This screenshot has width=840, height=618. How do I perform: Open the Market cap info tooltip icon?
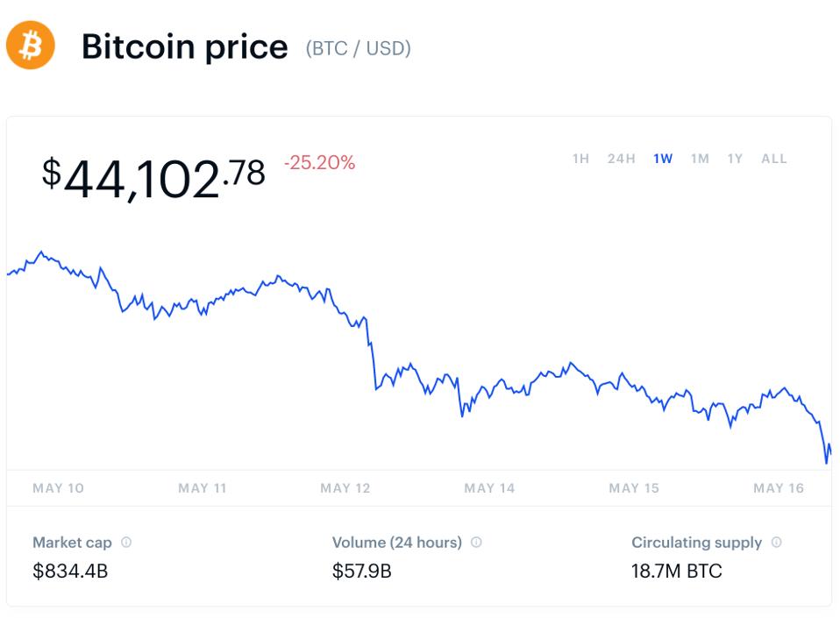126,543
